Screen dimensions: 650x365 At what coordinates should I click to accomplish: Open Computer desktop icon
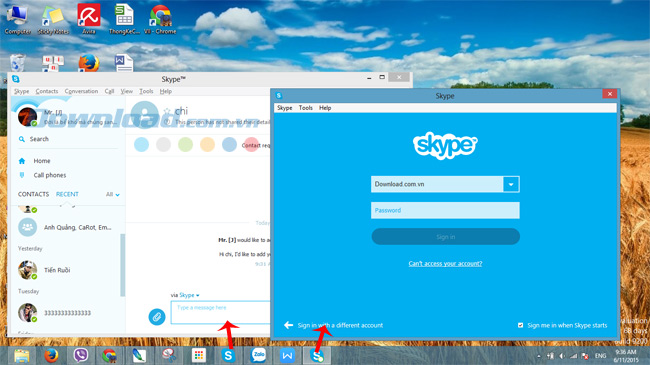pos(17,19)
